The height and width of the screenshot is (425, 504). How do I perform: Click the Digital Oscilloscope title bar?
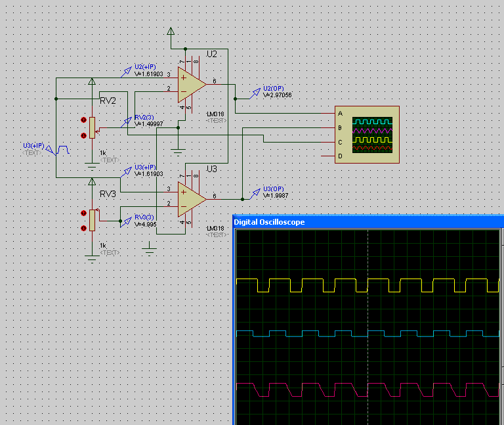tap(368, 222)
